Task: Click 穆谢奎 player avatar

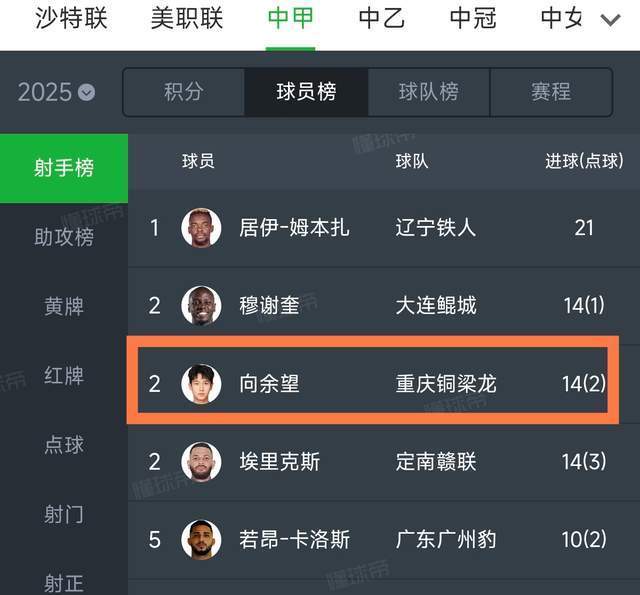Action: click(201, 306)
